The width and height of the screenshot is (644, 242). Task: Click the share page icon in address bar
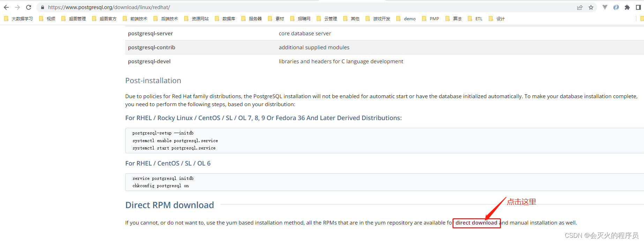click(x=580, y=7)
